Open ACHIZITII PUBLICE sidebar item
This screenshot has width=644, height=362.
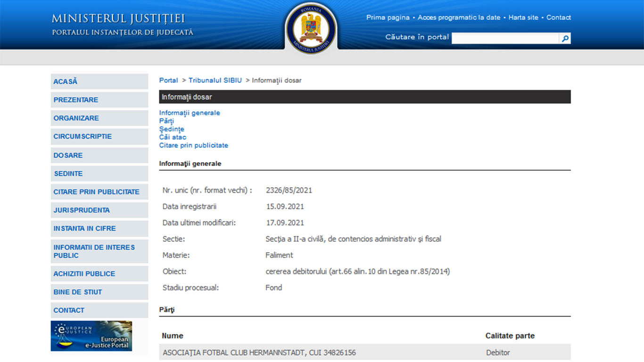pyautogui.click(x=99, y=274)
